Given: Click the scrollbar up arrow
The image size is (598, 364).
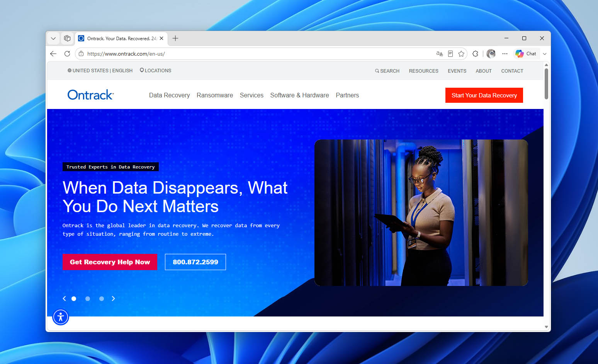Looking at the screenshot, I should [546, 65].
